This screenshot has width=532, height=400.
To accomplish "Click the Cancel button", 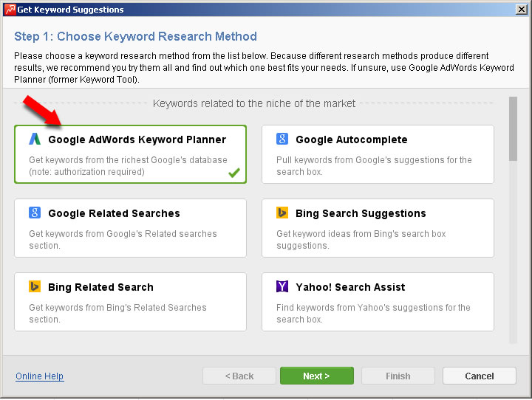I will [480, 376].
